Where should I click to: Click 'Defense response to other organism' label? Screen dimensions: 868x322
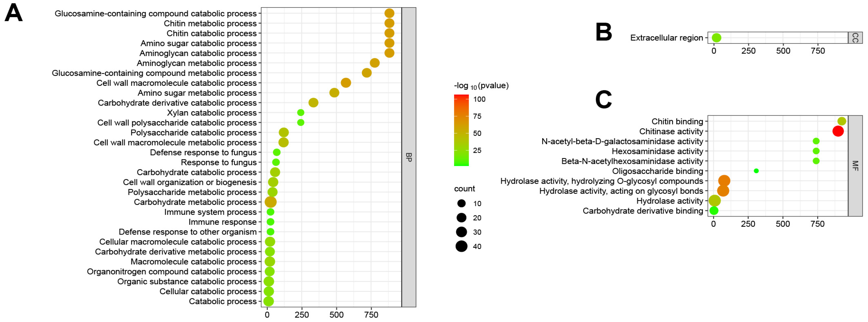[188, 232]
